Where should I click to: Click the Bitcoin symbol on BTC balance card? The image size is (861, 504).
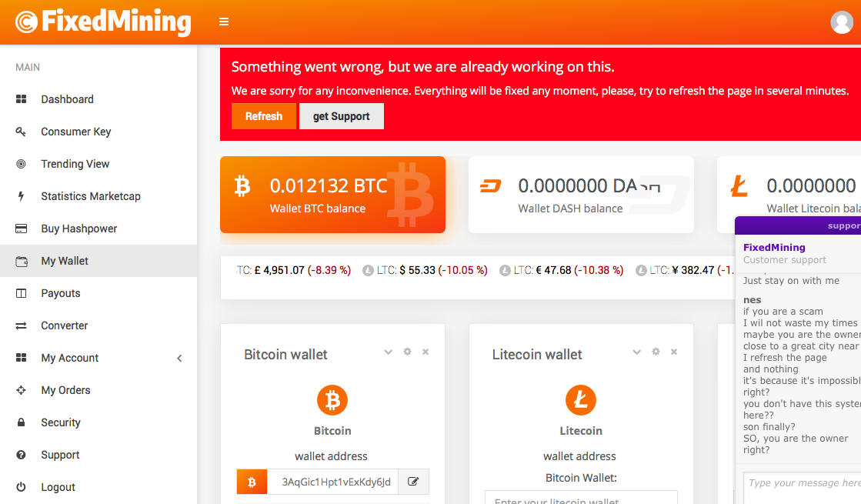(x=242, y=186)
